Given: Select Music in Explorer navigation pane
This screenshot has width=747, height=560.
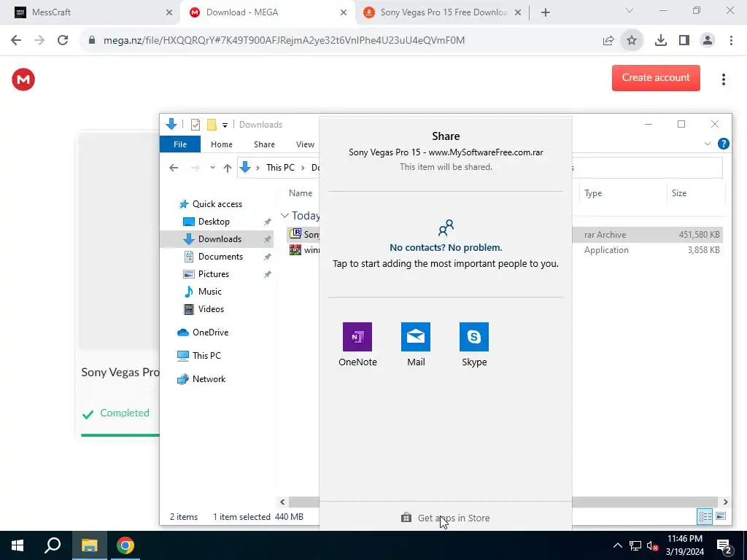Looking at the screenshot, I should coord(209,292).
